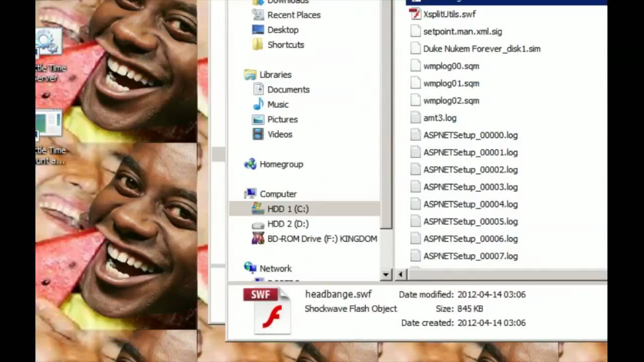
Task: Click the ASPNETSetup_00000.log file icon
Action: point(415,135)
